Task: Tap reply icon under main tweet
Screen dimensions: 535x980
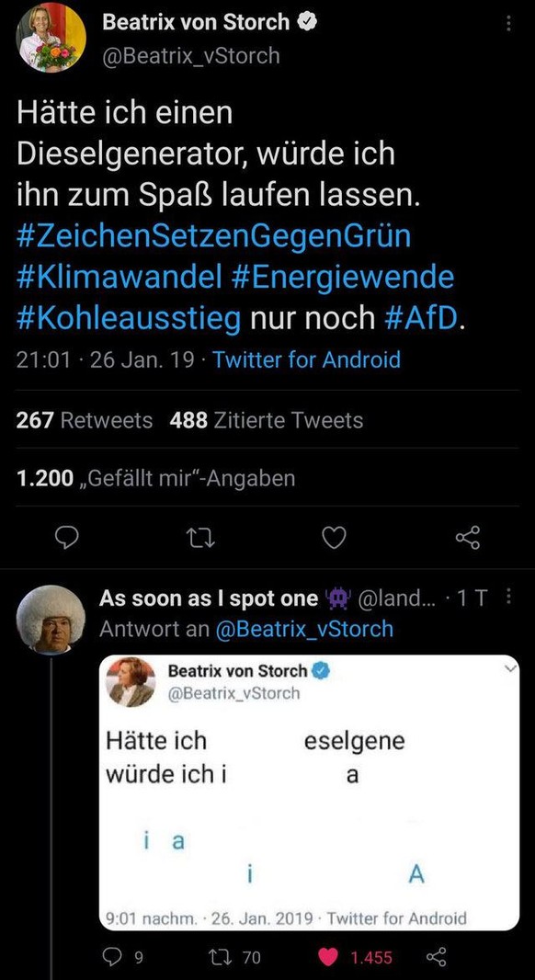Action: (66, 538)
